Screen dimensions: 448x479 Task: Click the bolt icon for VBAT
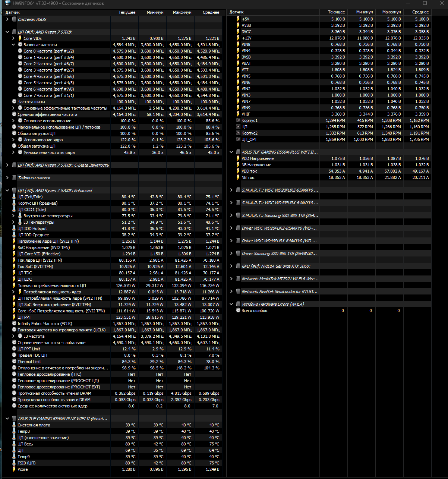pos(238,63)
